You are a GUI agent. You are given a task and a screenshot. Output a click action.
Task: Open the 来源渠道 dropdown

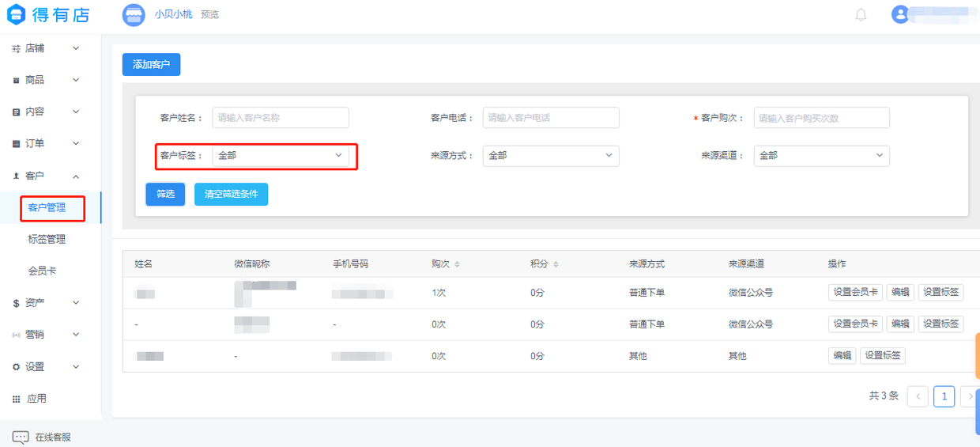point(822,156)
